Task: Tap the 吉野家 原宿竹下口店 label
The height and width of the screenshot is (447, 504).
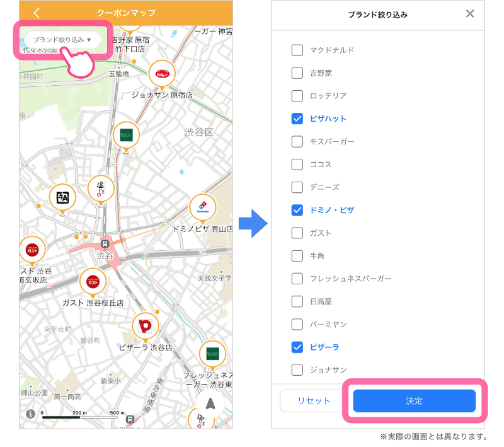Action: (130, 44)
